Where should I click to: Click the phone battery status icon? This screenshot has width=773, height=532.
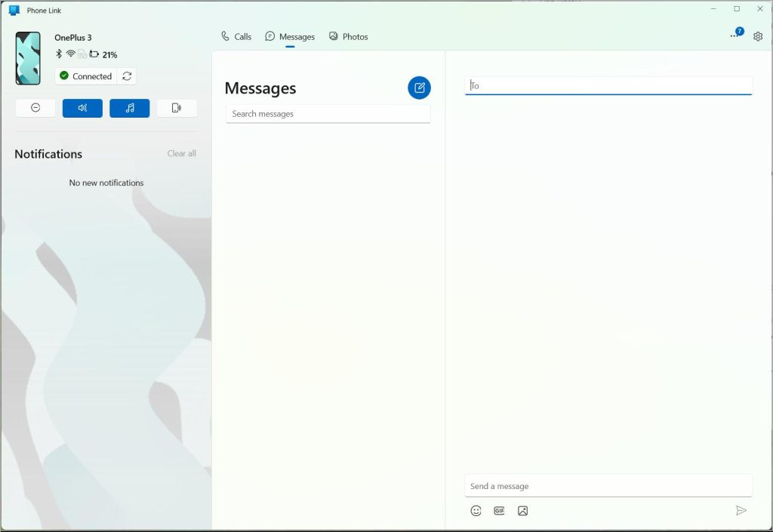point(94,54)
